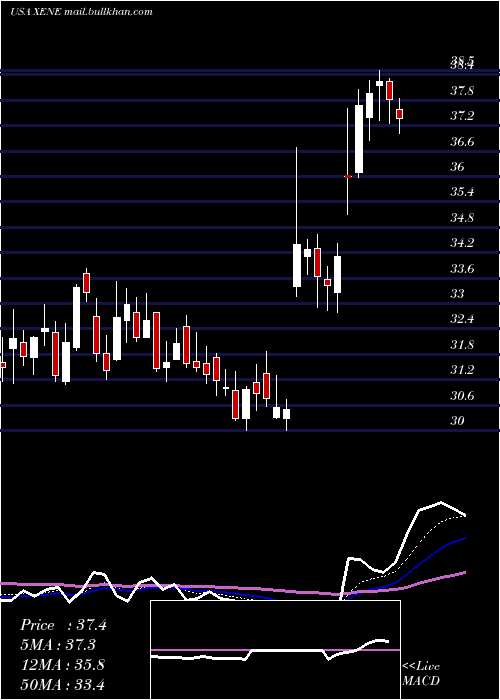The width and height of the screenshot is (500, 700).
Task: Click the 37.8 price axis label
Action: point(462,91)
